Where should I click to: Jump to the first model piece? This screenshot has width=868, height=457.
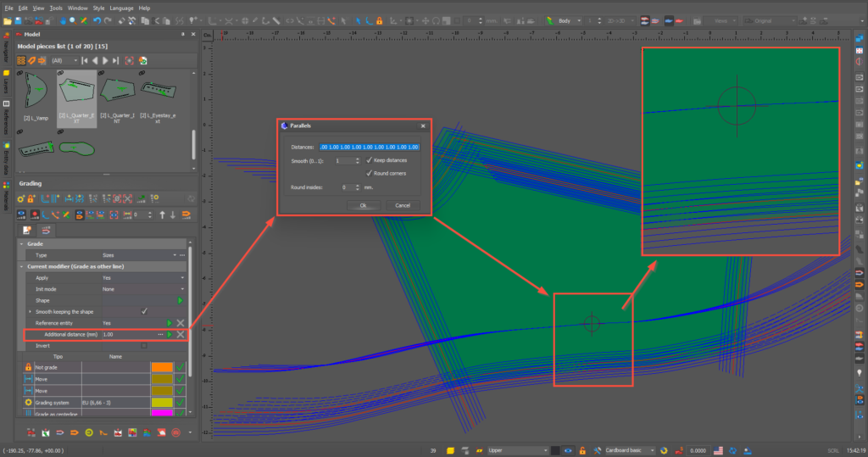point(83,61)
